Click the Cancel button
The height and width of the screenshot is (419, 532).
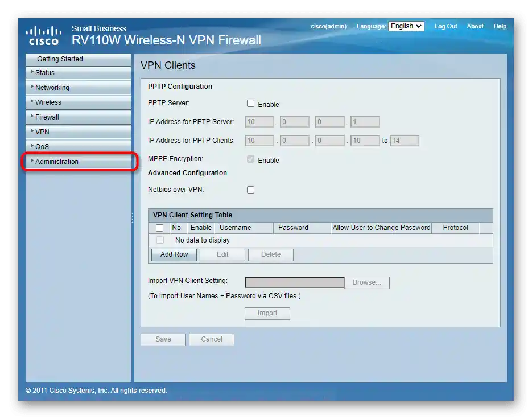211,339
